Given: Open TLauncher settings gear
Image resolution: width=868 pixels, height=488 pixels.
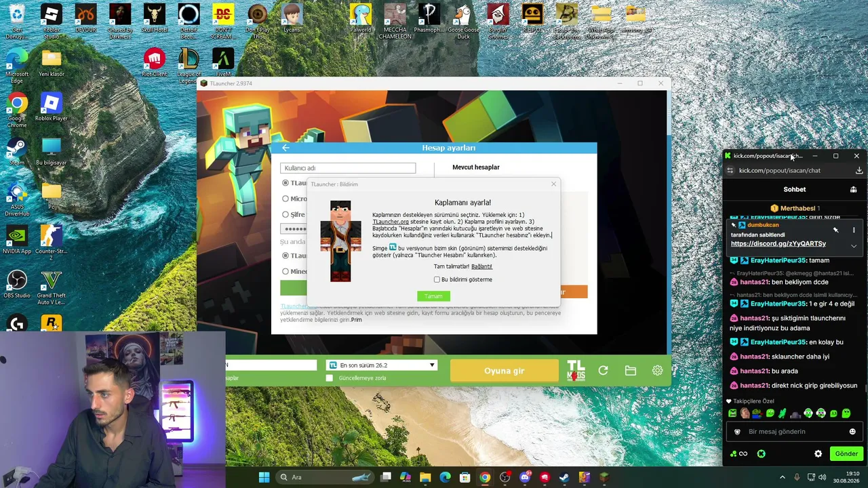Looking at the screenshot, I should tap(657, 371).
